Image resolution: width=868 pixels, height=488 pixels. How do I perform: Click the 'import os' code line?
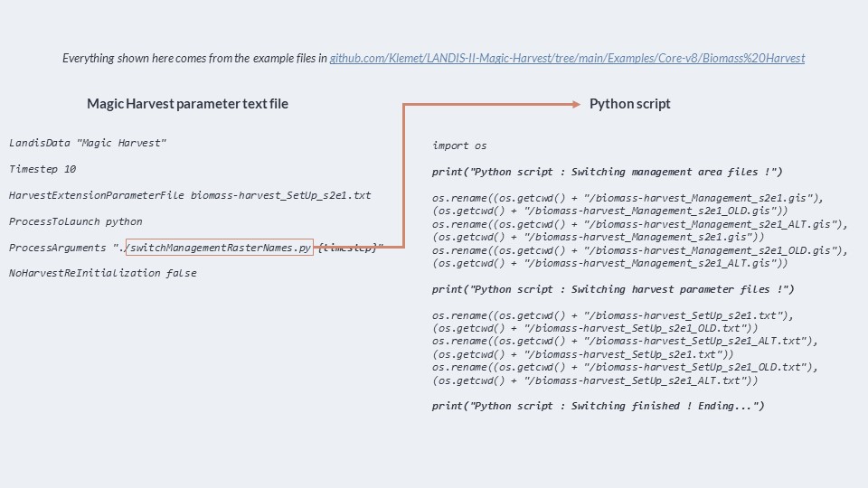click(459, 145)
